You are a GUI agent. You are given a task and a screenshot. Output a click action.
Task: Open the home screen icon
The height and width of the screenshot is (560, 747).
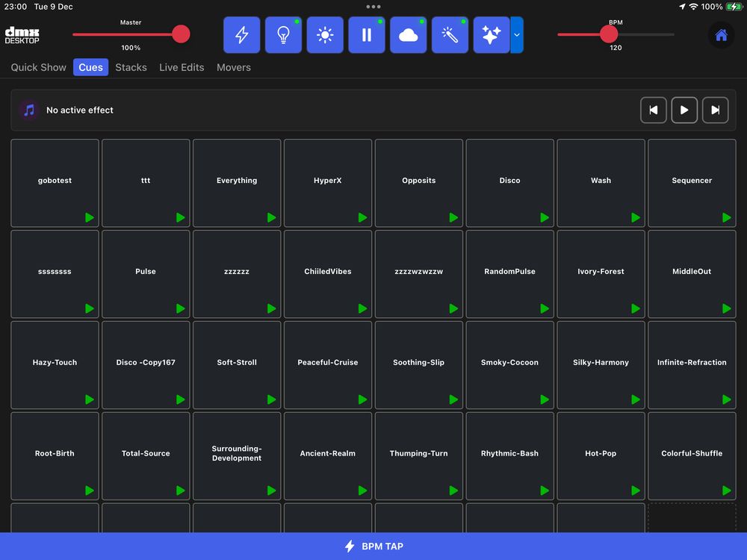(721, 35)
